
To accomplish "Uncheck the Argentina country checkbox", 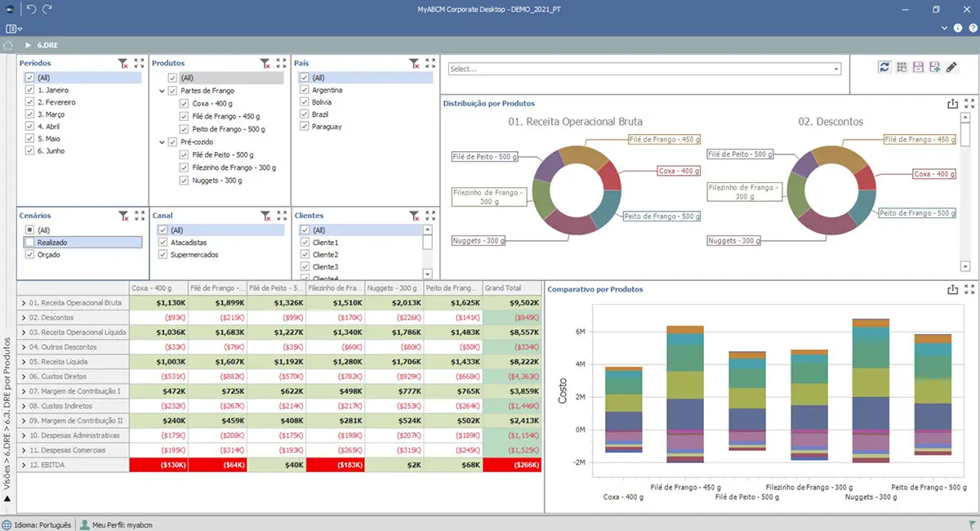I will tap(305, 90).
